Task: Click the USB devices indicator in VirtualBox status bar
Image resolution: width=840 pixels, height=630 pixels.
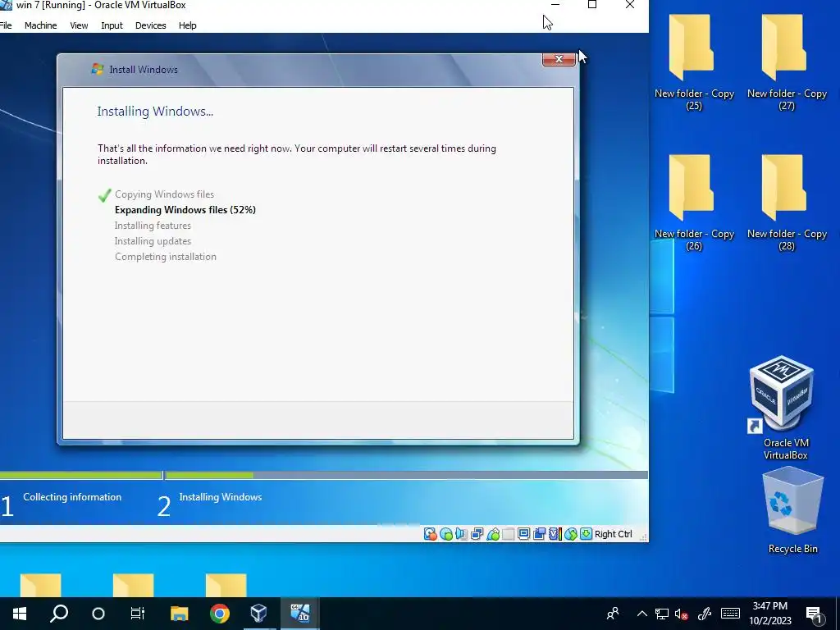Action: 493,534
